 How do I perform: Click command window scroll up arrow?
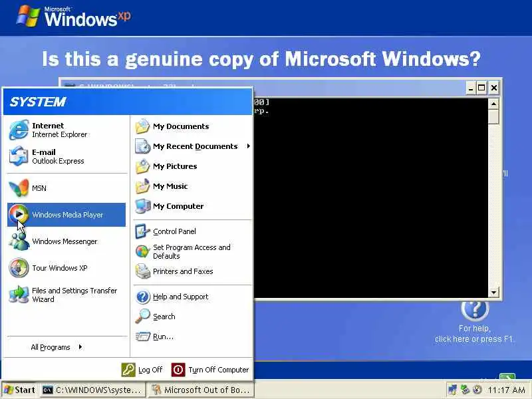[x=493, y=104]
